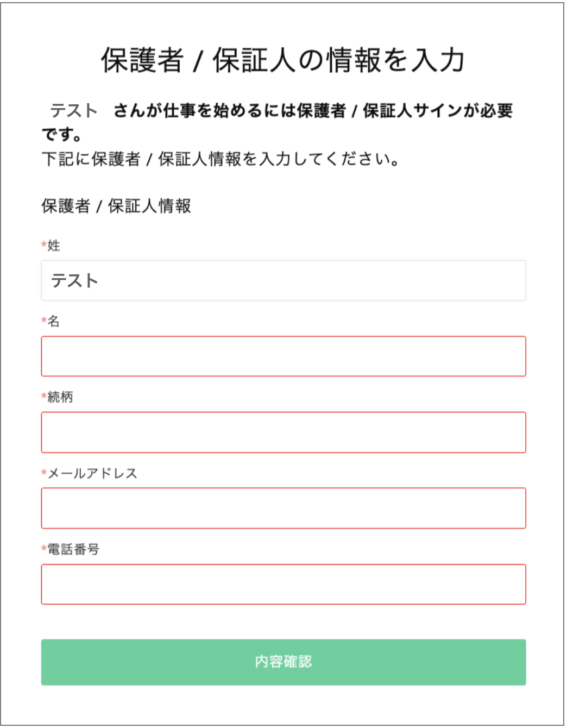Screen dimensions: 567x728
Task: Focus the empty 名 input field
Action: tap(283, 356)
